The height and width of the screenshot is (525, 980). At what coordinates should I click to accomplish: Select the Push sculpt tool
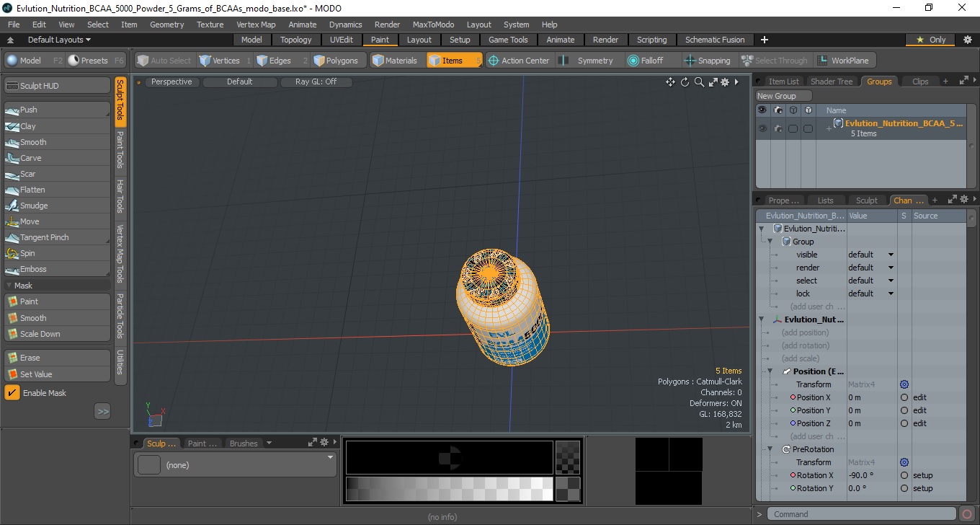(x=57, y=110)
